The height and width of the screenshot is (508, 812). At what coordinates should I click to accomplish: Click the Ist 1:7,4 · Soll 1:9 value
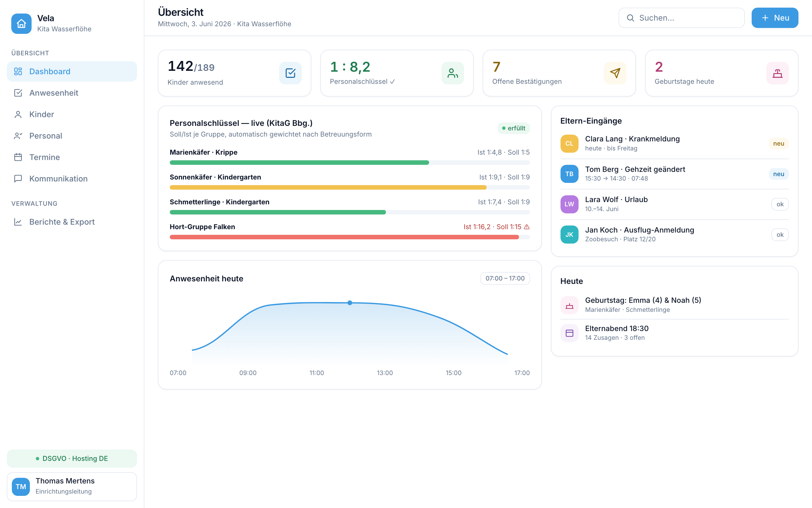click(504, 202)
